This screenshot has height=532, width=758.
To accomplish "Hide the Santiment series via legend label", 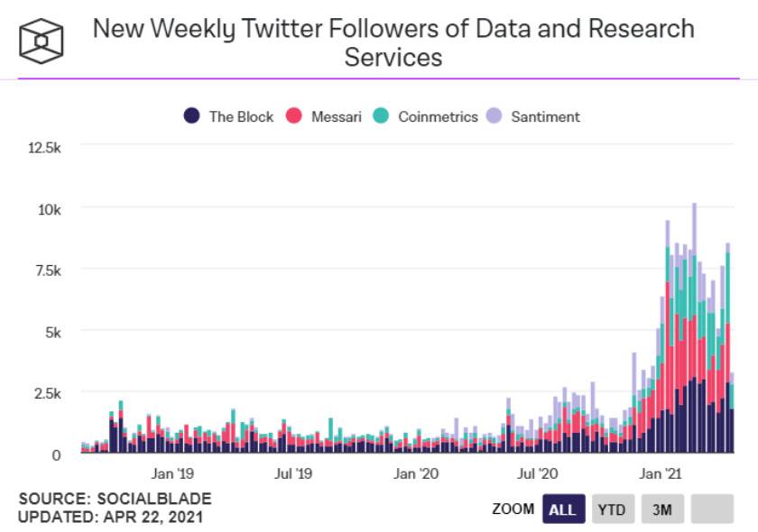I will click(x=545, y=116).
